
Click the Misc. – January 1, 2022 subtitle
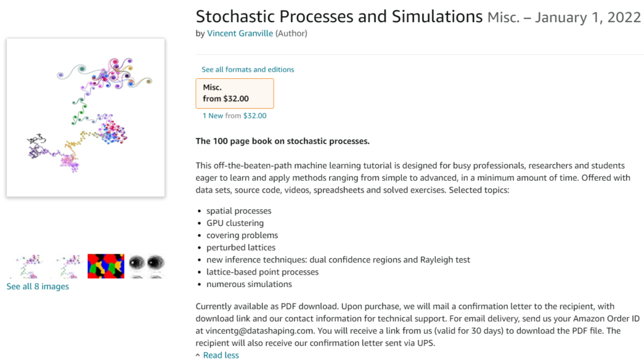(564, 18)
